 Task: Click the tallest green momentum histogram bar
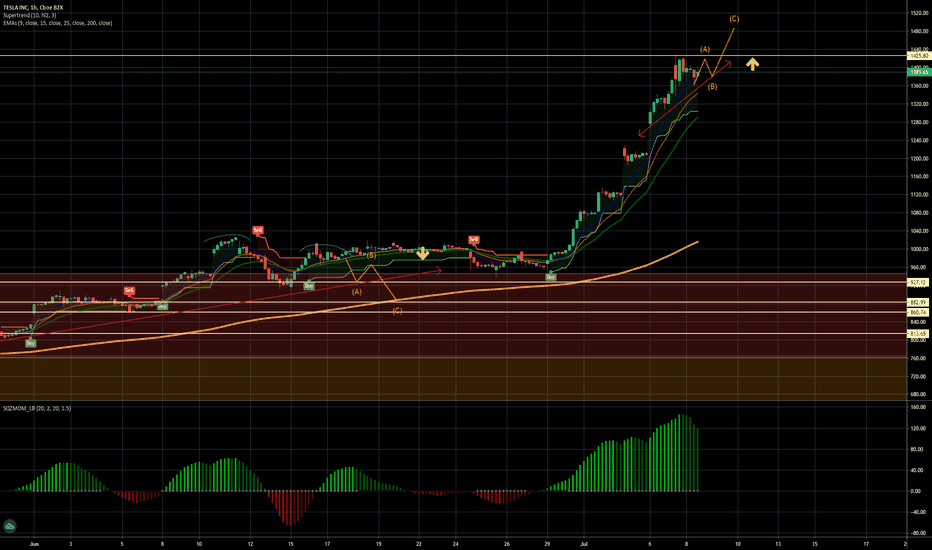[x=681, y=453]
